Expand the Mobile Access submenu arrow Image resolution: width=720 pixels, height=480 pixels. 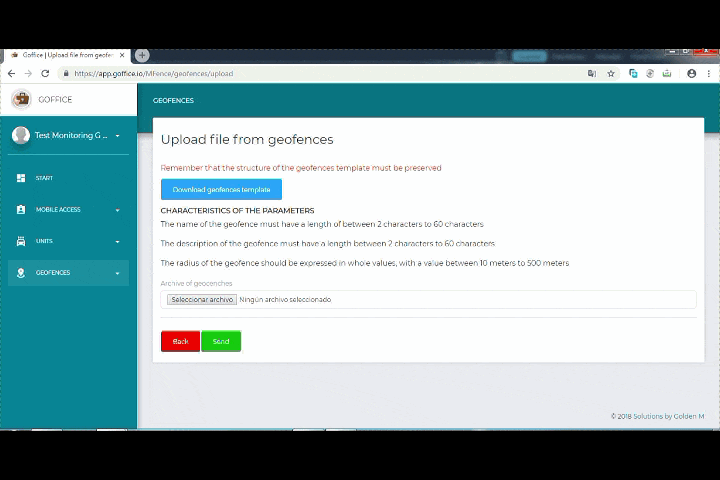point(117,211)
